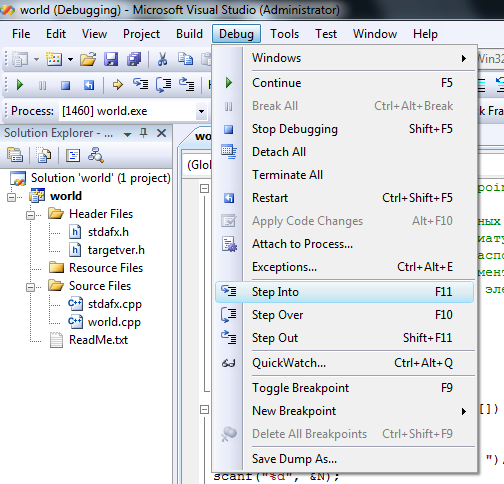This screenshot has height=484, width=504.
Task: Choose Terminate All menu entry
Action: coord(344,175)
